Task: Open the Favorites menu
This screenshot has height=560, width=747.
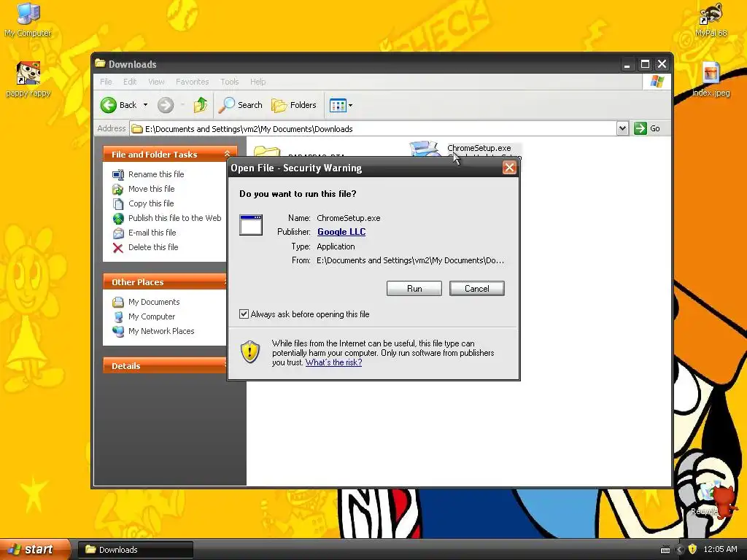Action: coord(192,82)
